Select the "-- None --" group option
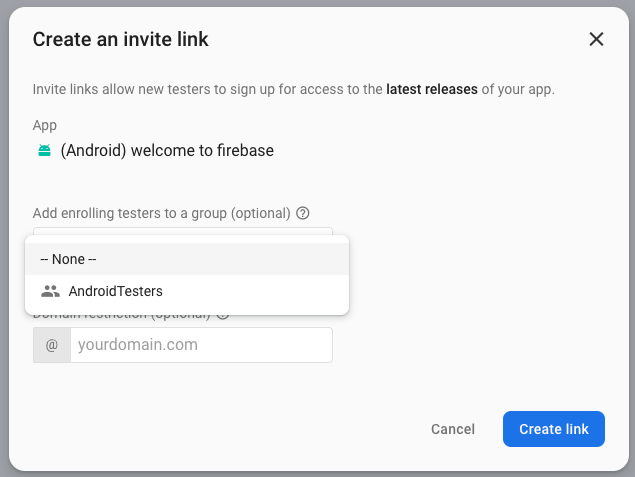The image size is (635, 477). tap(187, 259)
